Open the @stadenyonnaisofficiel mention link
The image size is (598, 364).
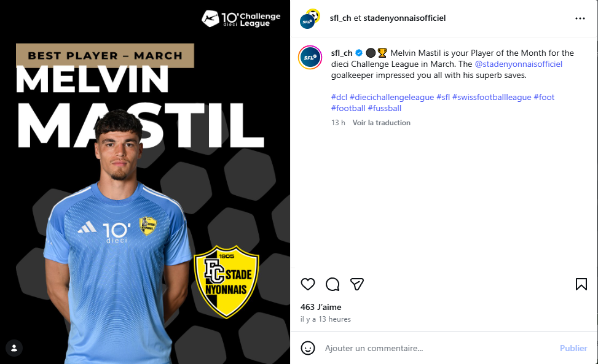click(x=518, y=64)
